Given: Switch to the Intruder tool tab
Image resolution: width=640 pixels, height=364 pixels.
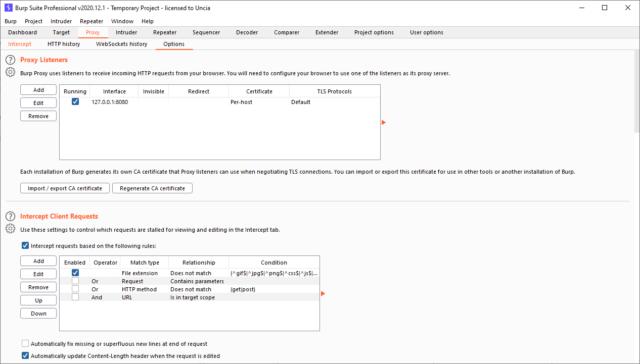Looking at the screenshot, I should click(126, 32).
